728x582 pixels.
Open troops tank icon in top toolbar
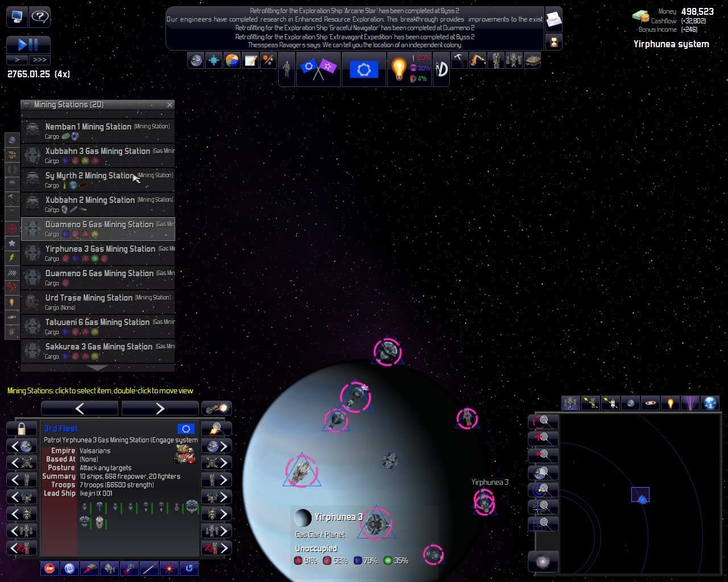(x=532, y=60)
